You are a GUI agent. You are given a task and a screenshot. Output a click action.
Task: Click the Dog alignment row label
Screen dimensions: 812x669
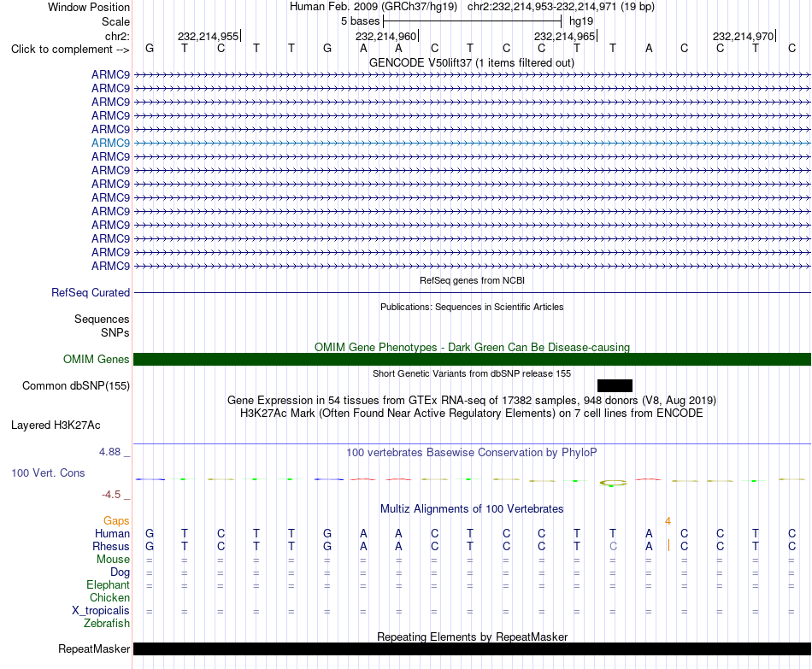tap(120, 572)
